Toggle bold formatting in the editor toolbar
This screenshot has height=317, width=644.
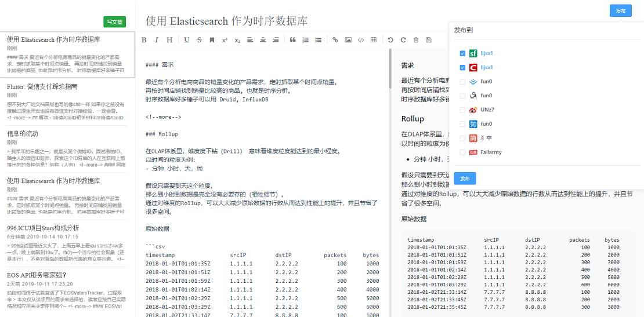(144, 40)
